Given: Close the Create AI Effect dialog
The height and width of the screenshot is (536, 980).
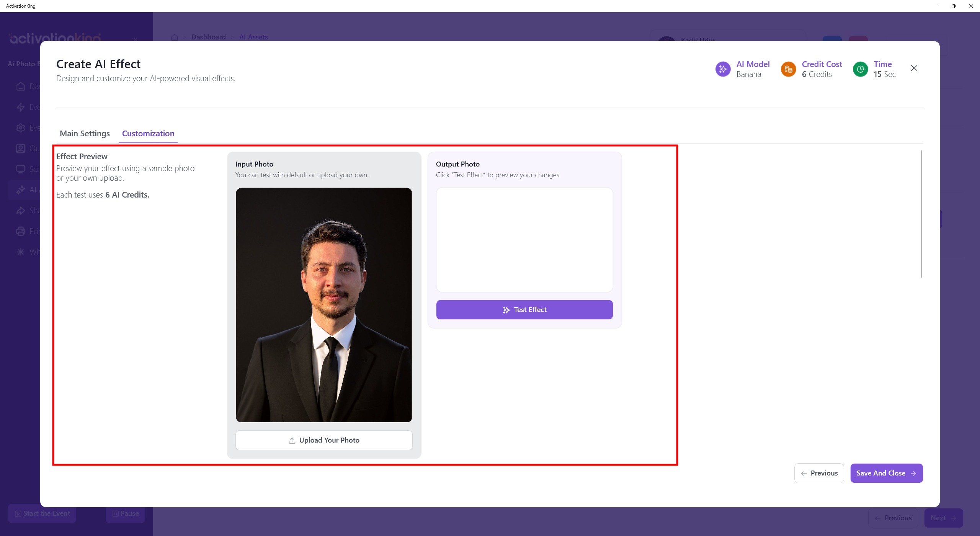Looking at the screenshot, I should point(914,68).
